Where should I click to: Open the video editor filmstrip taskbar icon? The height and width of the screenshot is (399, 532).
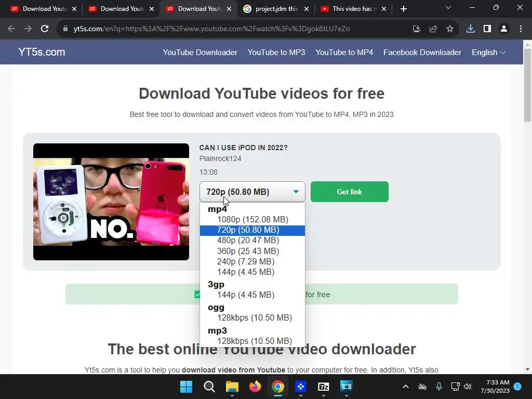(346, 387)
